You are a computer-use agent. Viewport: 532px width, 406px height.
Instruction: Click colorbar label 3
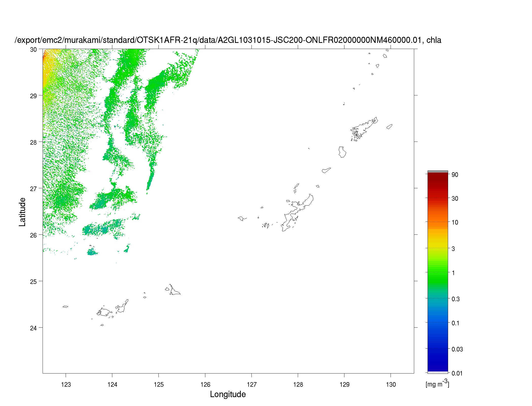[453, 249]
